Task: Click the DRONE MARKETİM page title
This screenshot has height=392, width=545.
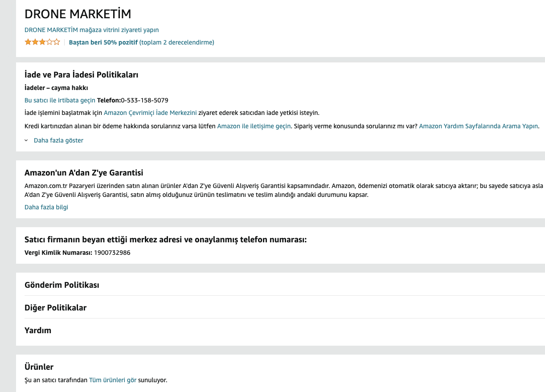Action: [78, 14]
